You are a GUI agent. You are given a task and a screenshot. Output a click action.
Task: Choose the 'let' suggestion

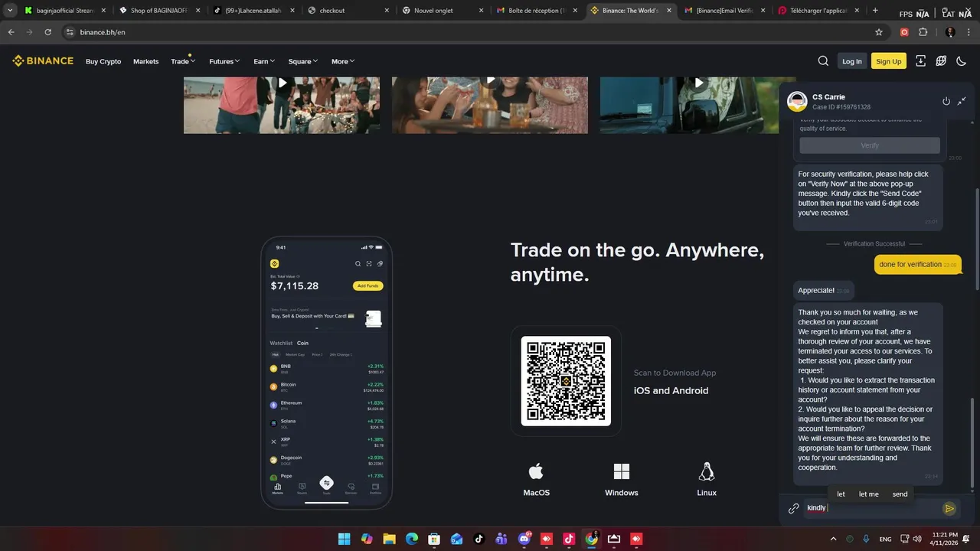tap(841, 494)
